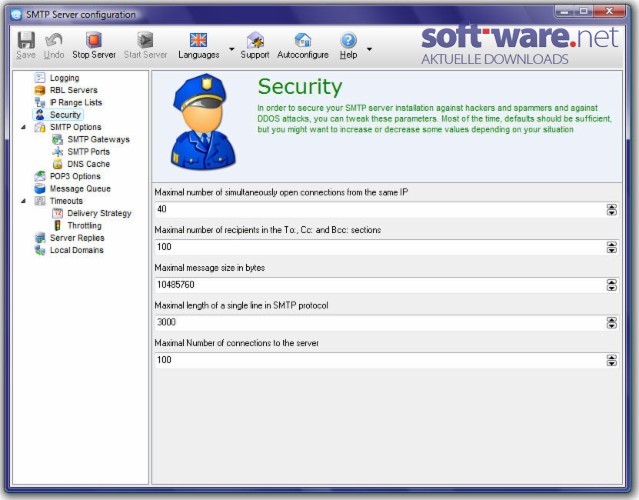Click the Delivery Strategy calendar icon

[57, 213]
